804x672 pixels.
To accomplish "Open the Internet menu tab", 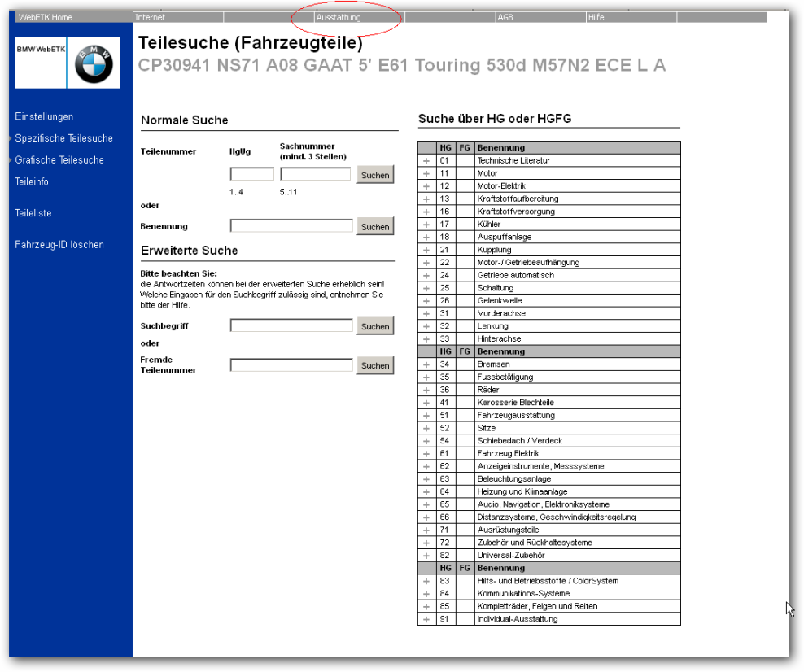I will [178, 17].
